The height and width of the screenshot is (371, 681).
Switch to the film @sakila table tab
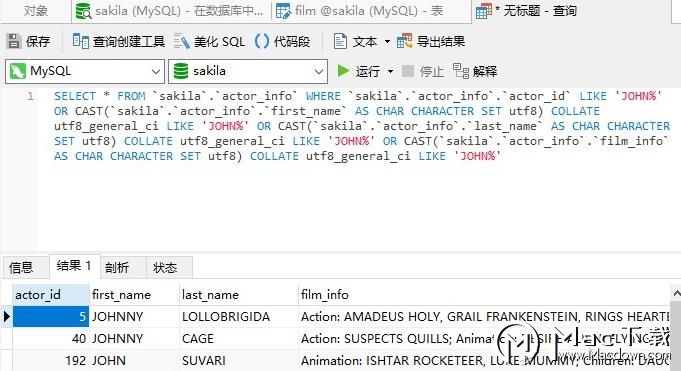click(x=371, y=11)
